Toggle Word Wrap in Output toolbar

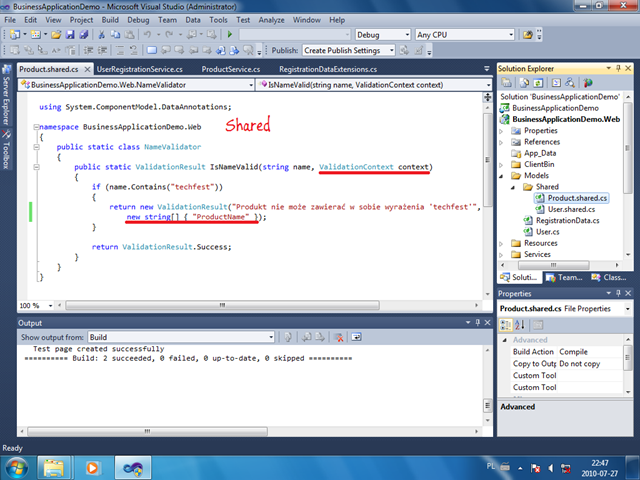(x=356, y=337)
